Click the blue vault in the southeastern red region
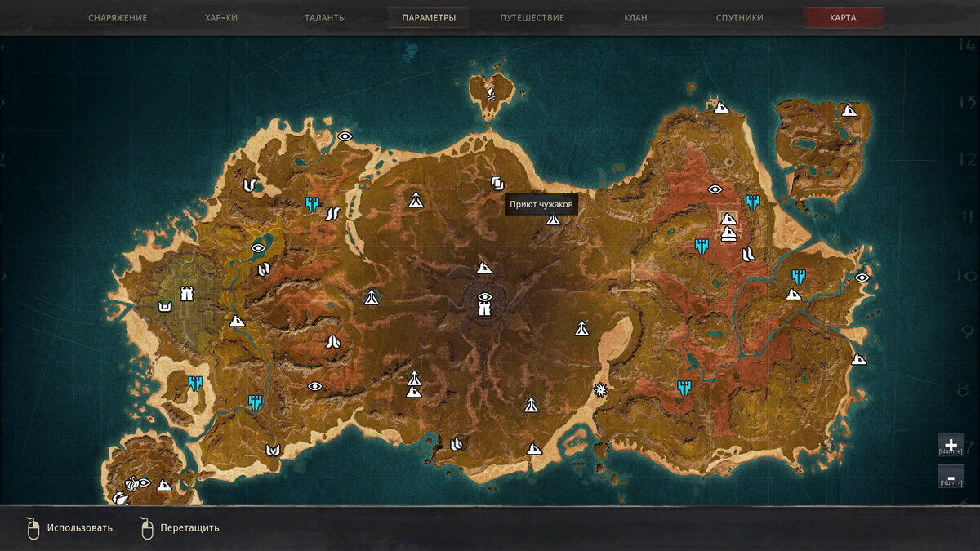The image size is (980, 551). tap(684, 389)
